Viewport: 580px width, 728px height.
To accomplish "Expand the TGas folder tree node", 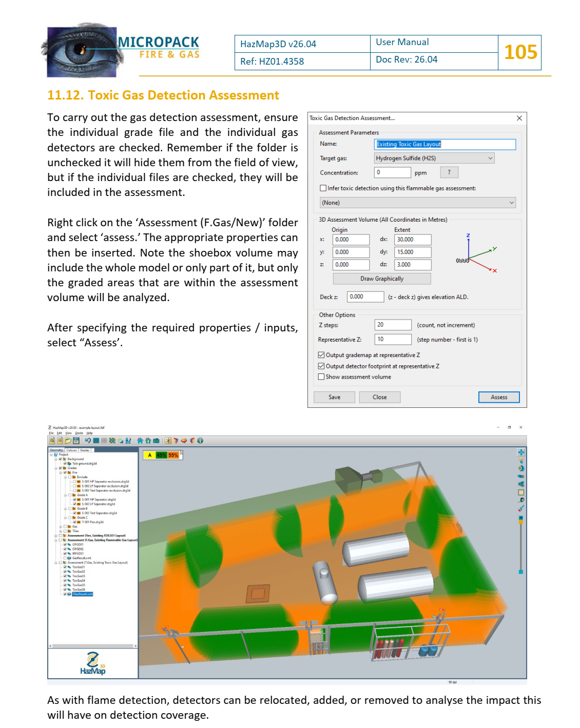I will [x=61, y=531].
